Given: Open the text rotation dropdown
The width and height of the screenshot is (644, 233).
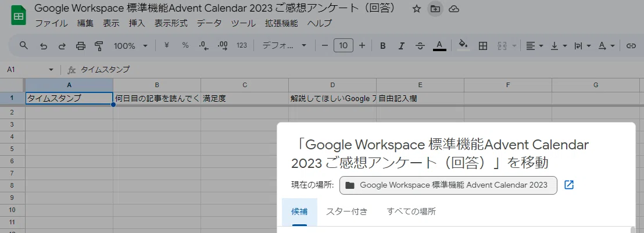Looking at the screenshot, I should click(x=606, y=46).
